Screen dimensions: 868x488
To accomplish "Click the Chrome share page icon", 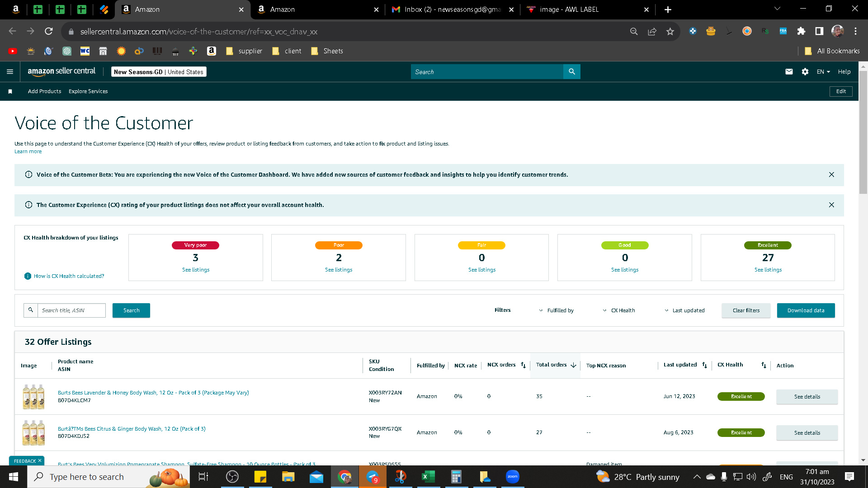I will tap(652, 32).
